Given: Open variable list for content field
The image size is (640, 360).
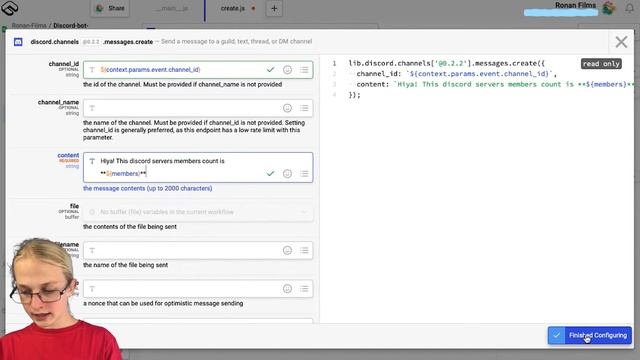Looking at the screenshot, I should pos(304,173).
